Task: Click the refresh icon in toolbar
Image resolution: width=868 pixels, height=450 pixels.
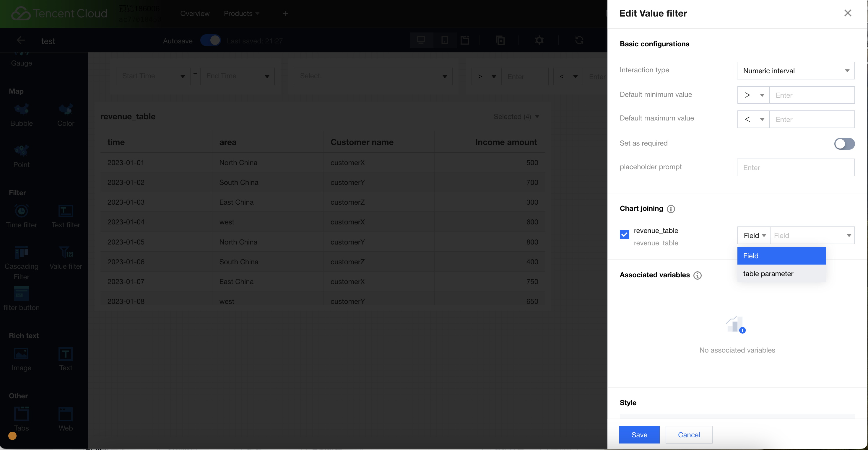Action: (x=579, y=40)
